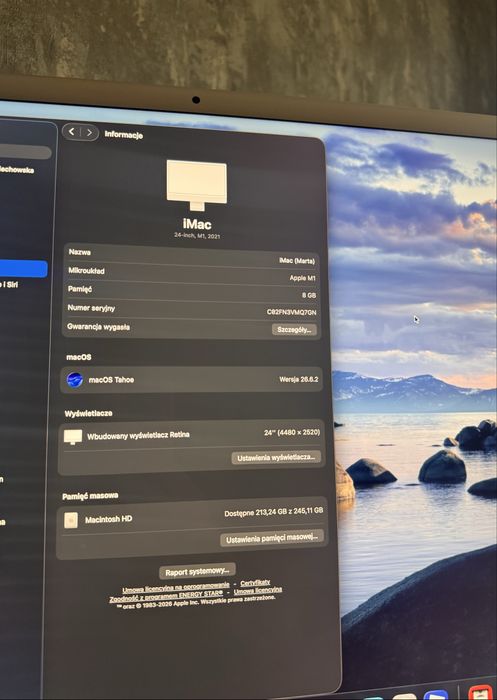
Task: Click Wbudowany wyświetlacz Retina label
Action: point(138,436)
